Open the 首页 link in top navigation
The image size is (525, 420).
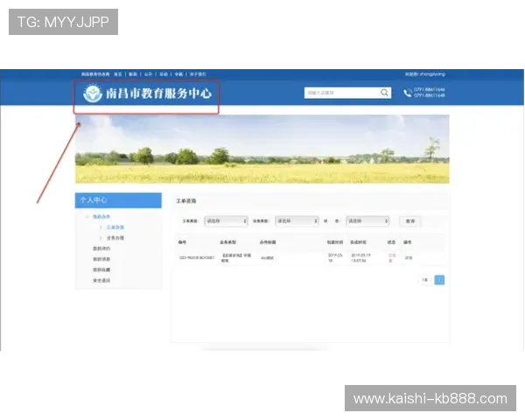tap(118, 74)
